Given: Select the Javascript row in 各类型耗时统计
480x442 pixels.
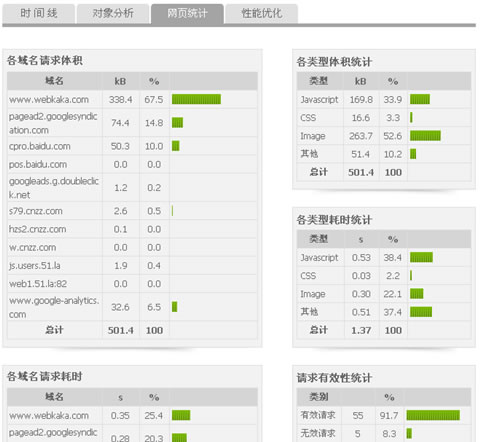Looking at the screenshot, I should (384, 257).
